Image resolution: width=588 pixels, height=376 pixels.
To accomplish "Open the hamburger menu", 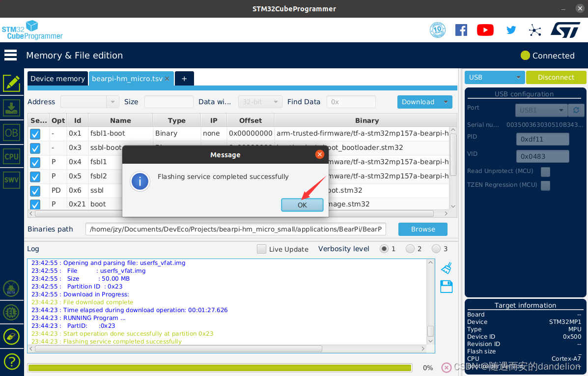I will tap(10, 55).
